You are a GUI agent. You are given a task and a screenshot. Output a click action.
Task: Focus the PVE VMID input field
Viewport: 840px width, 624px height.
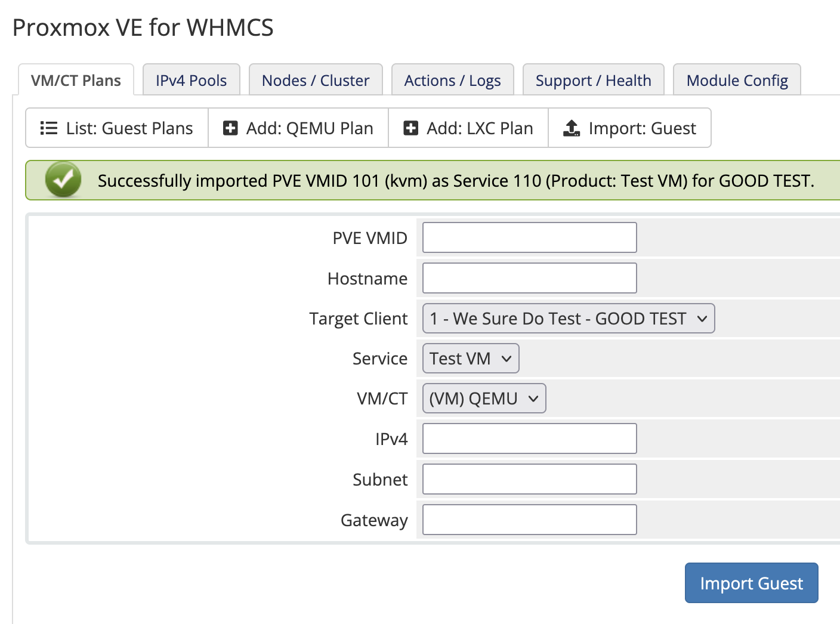coord(530,237)
